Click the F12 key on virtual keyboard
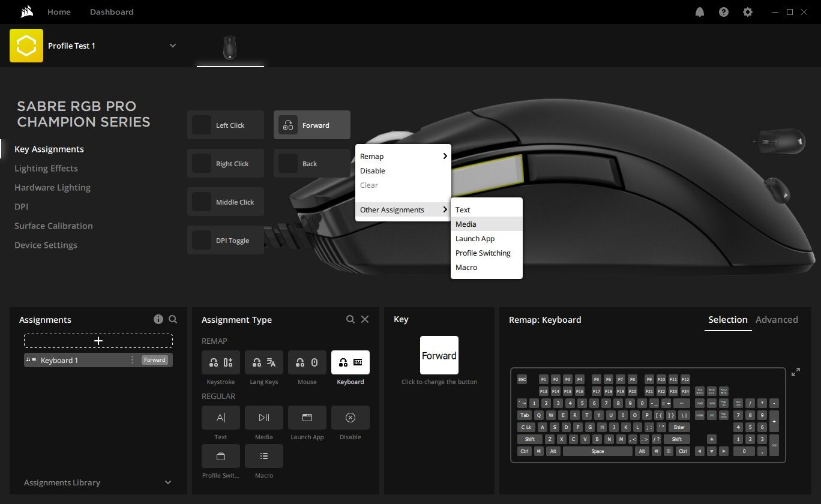 (x=685, y=379)
